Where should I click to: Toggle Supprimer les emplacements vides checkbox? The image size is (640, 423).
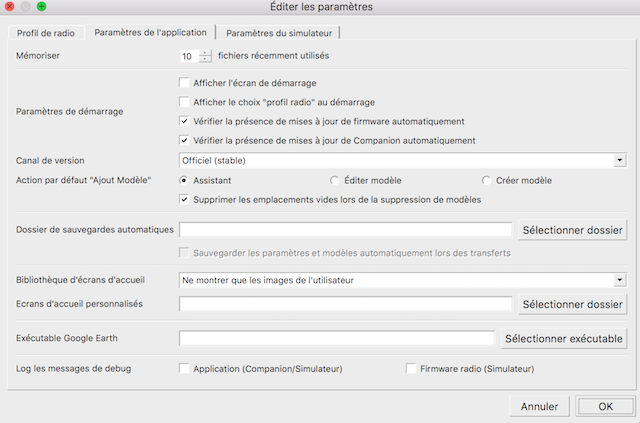[x=184, y=199]
